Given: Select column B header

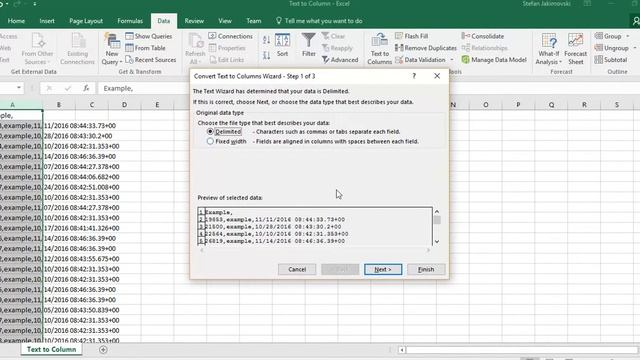Looking at the screenshot, I should pos(59,105).
